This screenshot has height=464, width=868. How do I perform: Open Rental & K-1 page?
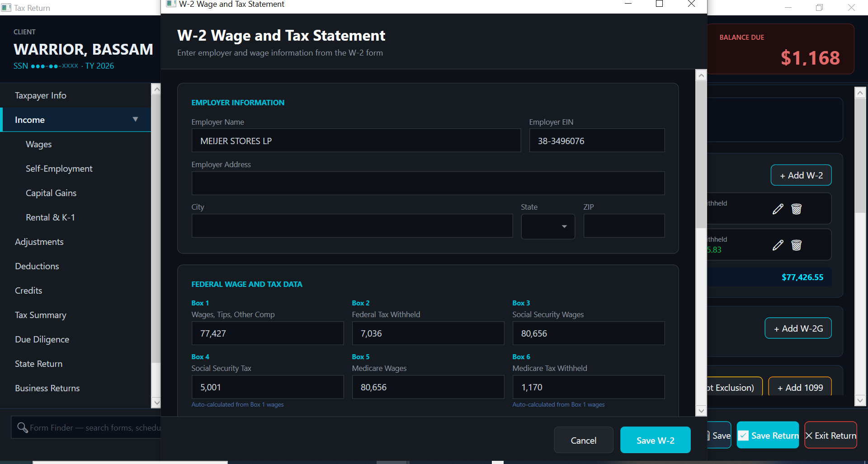[x=76, y=217]
